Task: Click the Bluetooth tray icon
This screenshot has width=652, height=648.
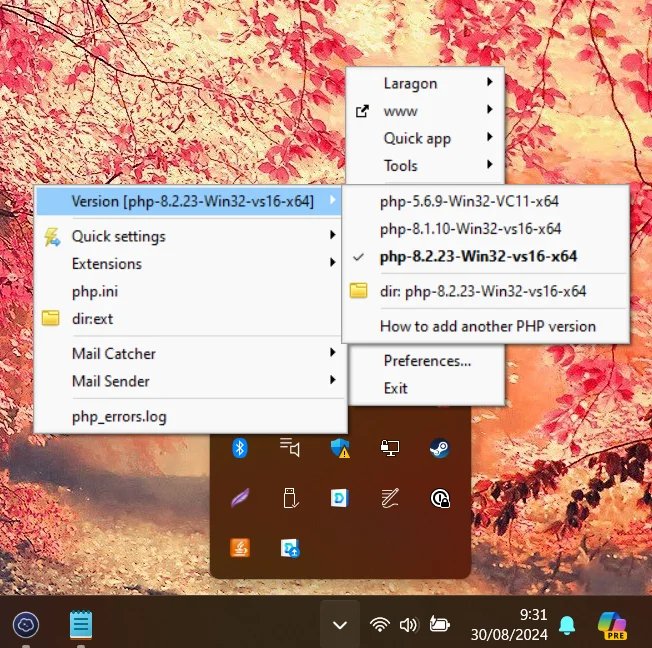Action: coord(240,448)
